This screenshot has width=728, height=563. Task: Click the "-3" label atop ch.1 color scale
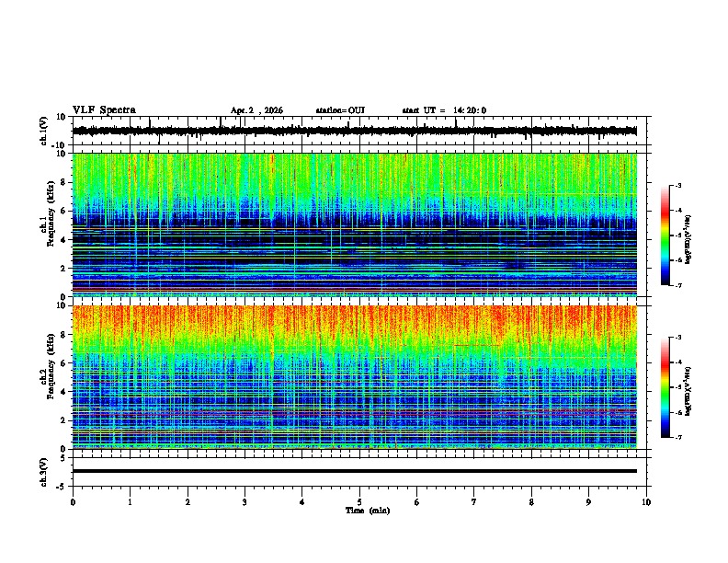(677, 185)
